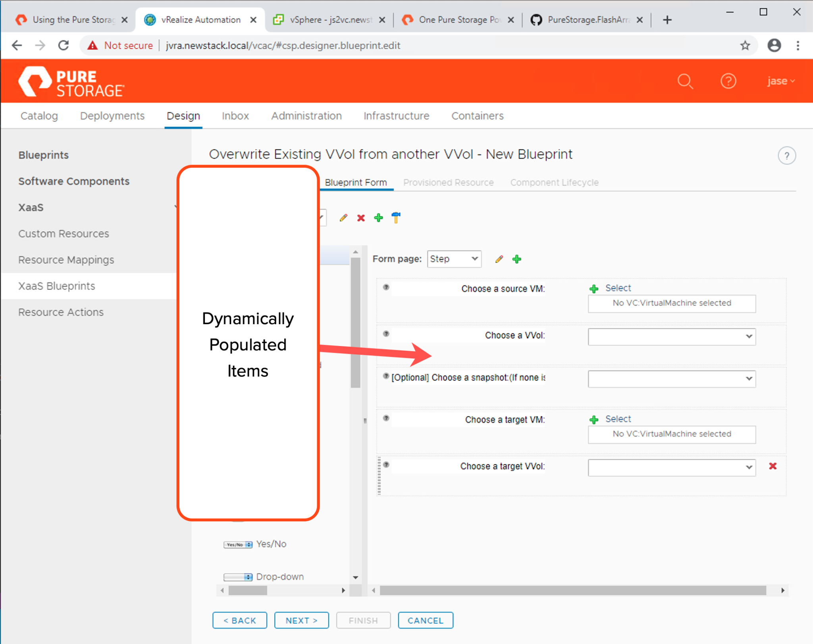Open the Pure Storage header search icon
Screen dimensions: 813x644
tap(685, 81)
